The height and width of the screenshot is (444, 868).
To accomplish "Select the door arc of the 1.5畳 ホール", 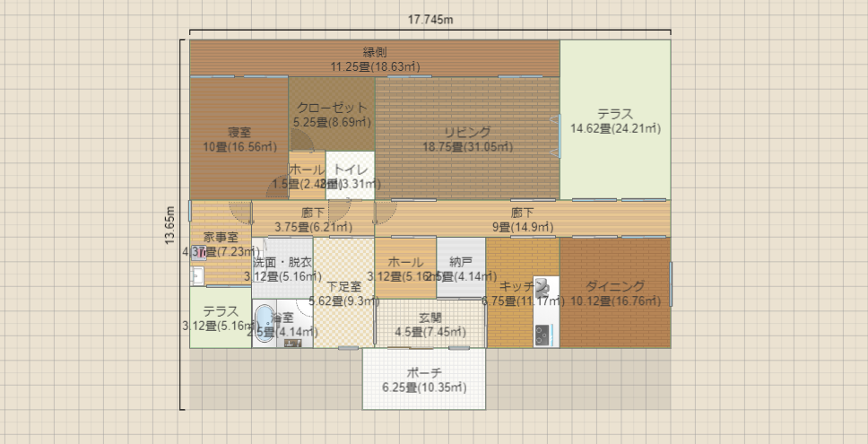I will [278, 187].
